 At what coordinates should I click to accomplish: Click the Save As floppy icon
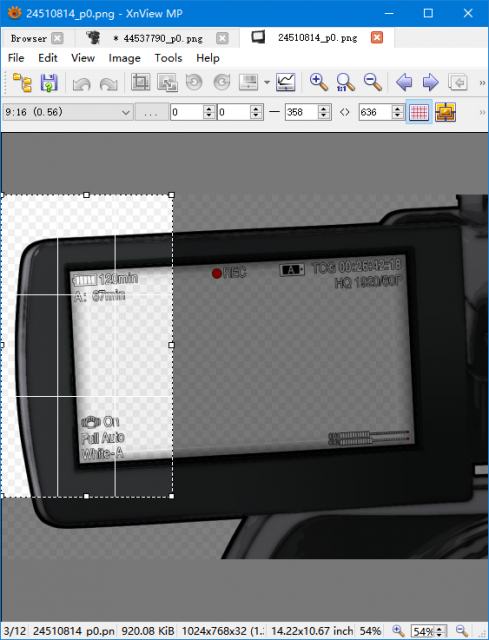[x=49, y=82]
